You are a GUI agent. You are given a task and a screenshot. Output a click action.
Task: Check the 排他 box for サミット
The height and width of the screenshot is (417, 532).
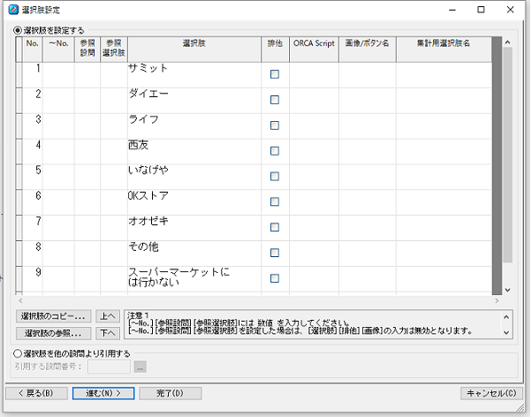(x=275, y=74)
